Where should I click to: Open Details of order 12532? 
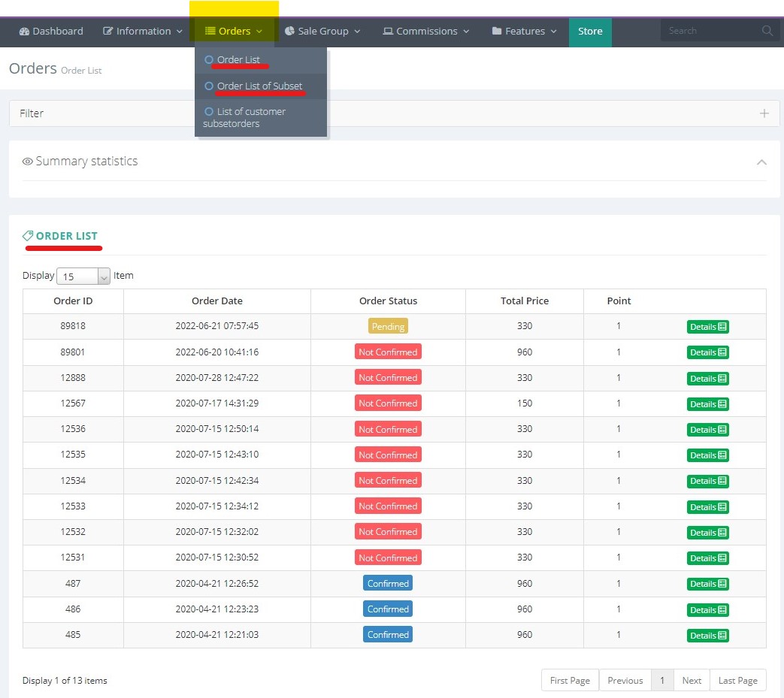[707, 533]
